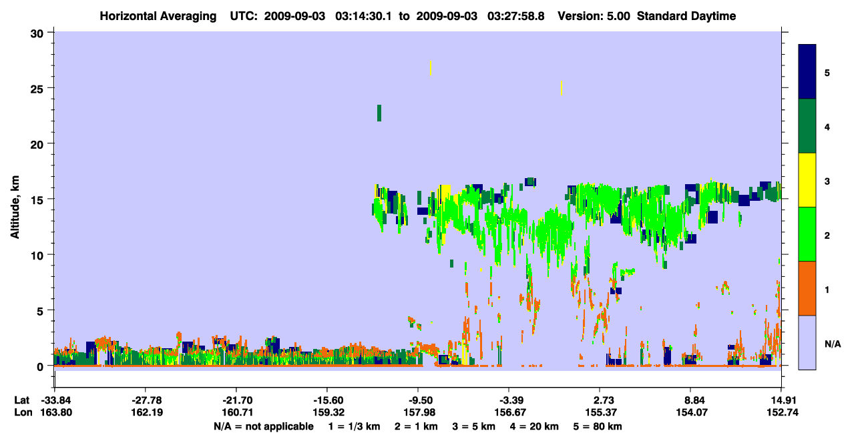Click the legend text 'N/A = not applicable'
This screenshot has width=868, height=445.
pyautogui.click(x=263, y=426)
